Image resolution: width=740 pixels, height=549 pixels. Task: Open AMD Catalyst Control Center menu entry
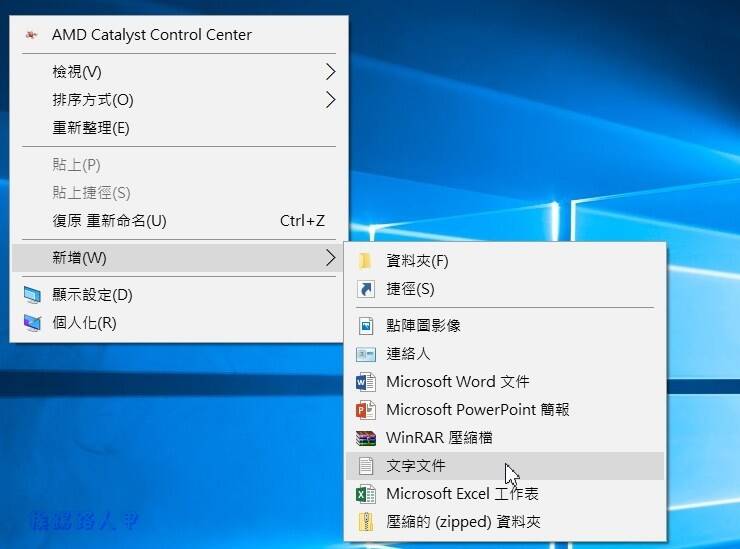pos(179,34)
